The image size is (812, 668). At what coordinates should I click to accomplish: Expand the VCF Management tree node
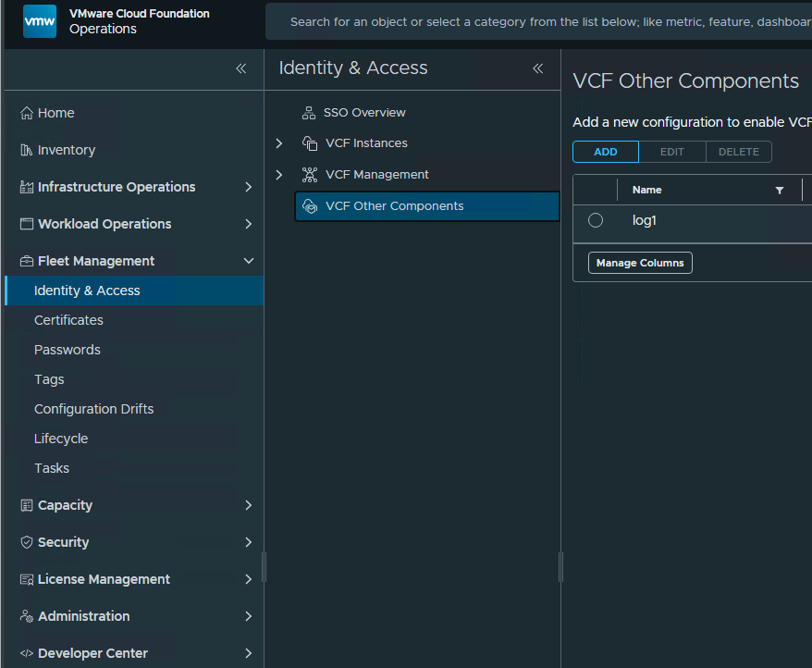(279, 175)
